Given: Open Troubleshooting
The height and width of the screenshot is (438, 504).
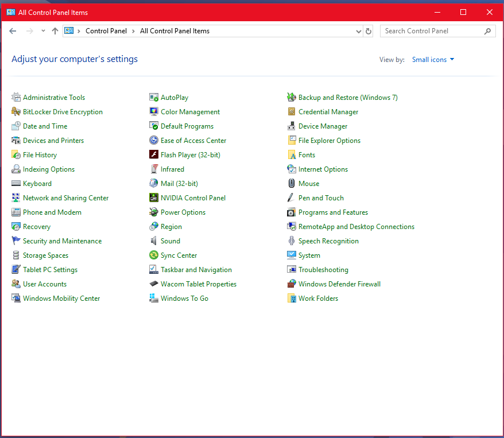Looking at the screenshot, I should [x=323, y=270].
